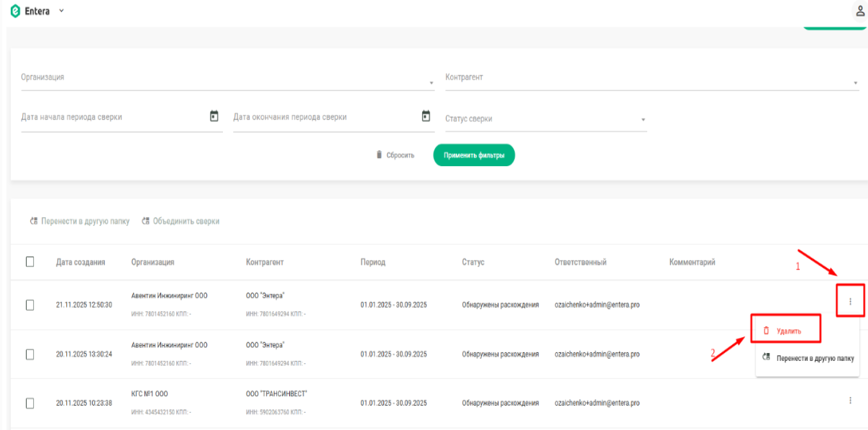868x430 pixels.
Task: Expand the Организация dropdown
Action: tap(228, 78)
